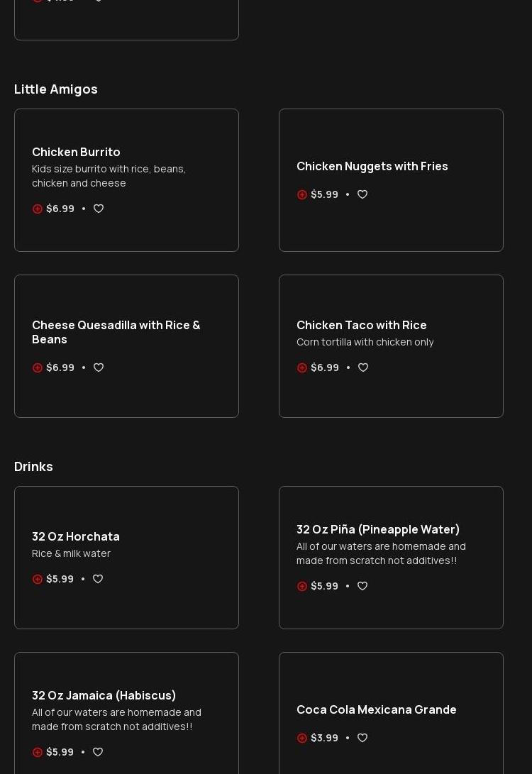
Task: Add Coca Cola Mexicana Grande plus icon
Action: point(302,738)
